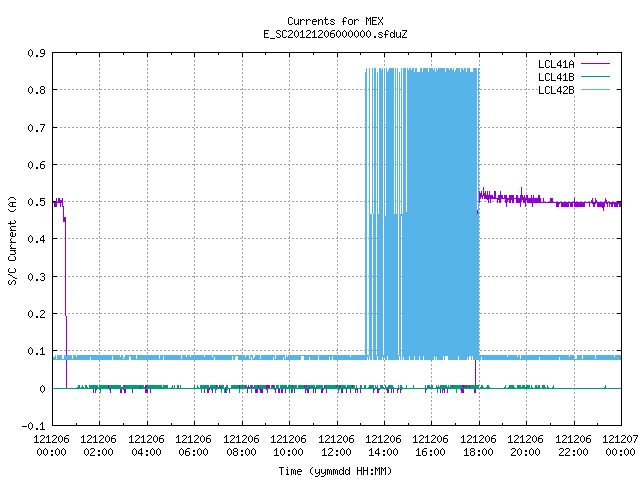The width and height of the screenshot is (640, 480).
Task: Click the x-axis tick '121206 18:00'
Action: [478, 446]
